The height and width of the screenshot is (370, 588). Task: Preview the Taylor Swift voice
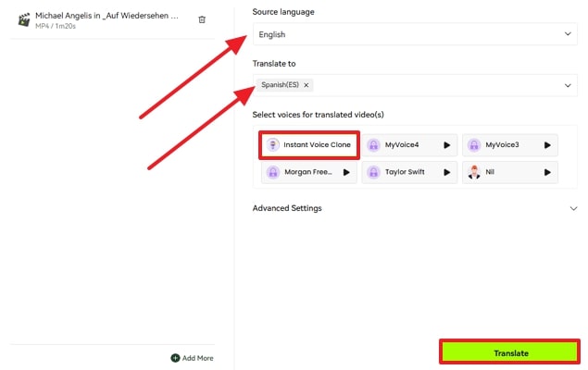point(446,172)
